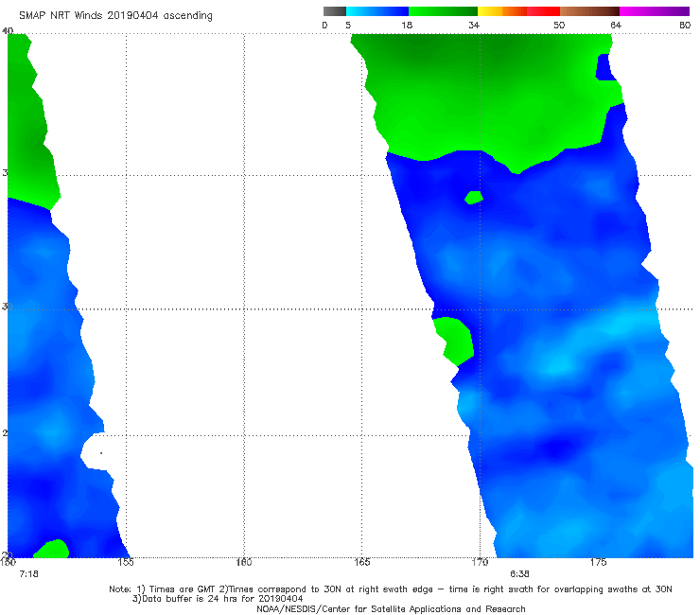The image size is (700, 615).
Task: Click the magenta-purple segment of the color bar
Action: (x=655, y=11)
